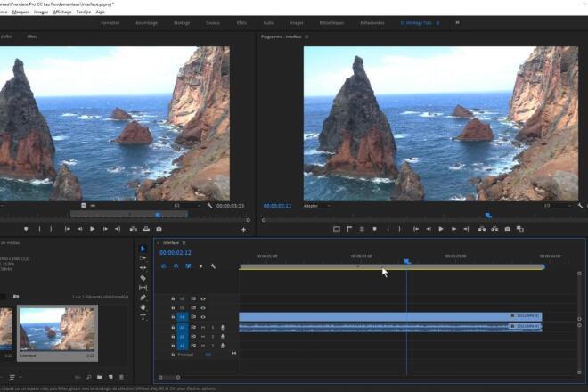This screenshot has height=392, width=588.
Task: Select the Interface sequence thumbnail
Action: (58, 328)
